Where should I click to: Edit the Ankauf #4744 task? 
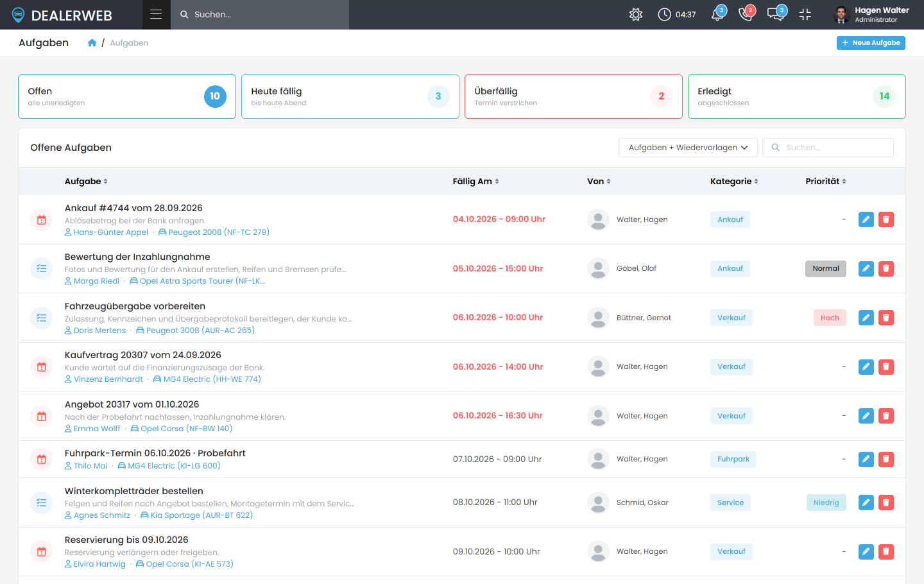(x=866, y=219)
